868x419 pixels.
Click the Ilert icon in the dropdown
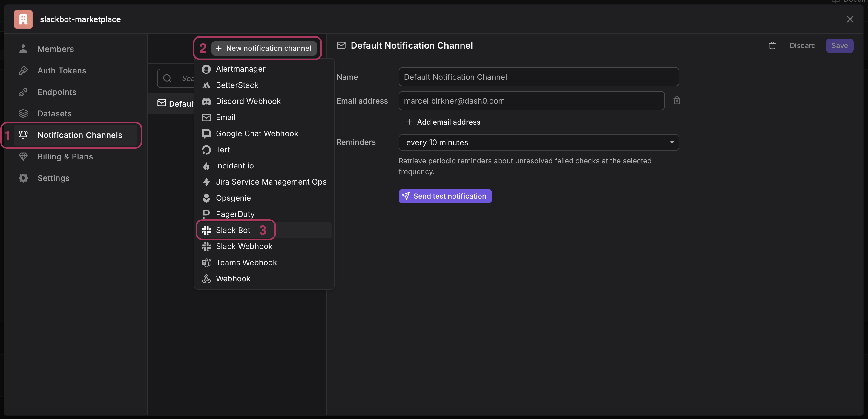[x=206, y=150]
